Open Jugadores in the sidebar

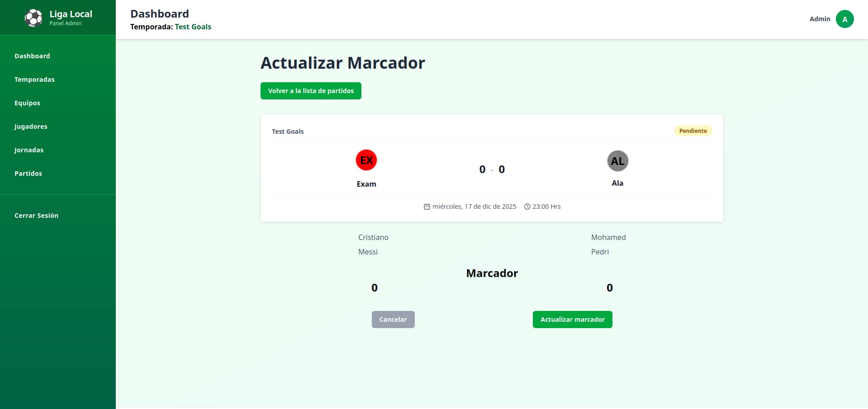point(31,127)
